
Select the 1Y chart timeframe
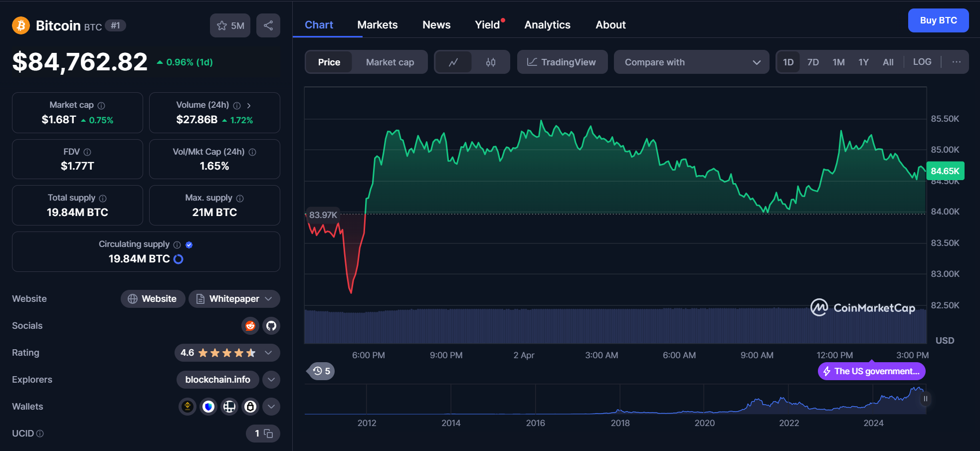pyautogui.click(x=863, y=61)
